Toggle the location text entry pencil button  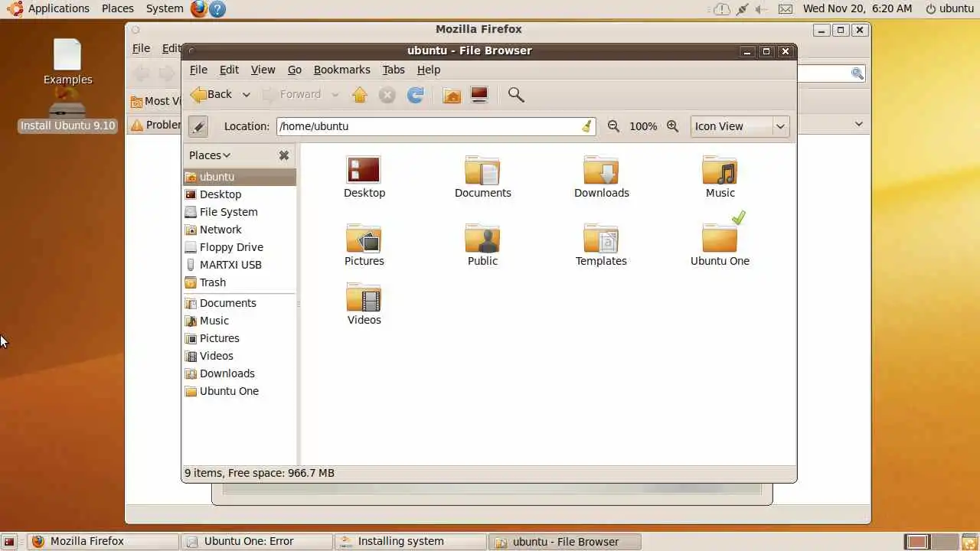click(198, 126)
